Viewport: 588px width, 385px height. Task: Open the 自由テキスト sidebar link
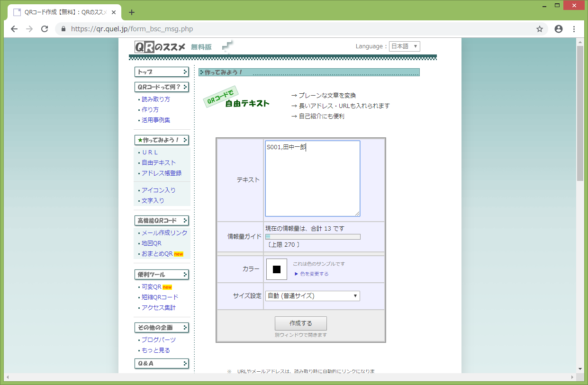pyautogui.click(x=159, y=163)
